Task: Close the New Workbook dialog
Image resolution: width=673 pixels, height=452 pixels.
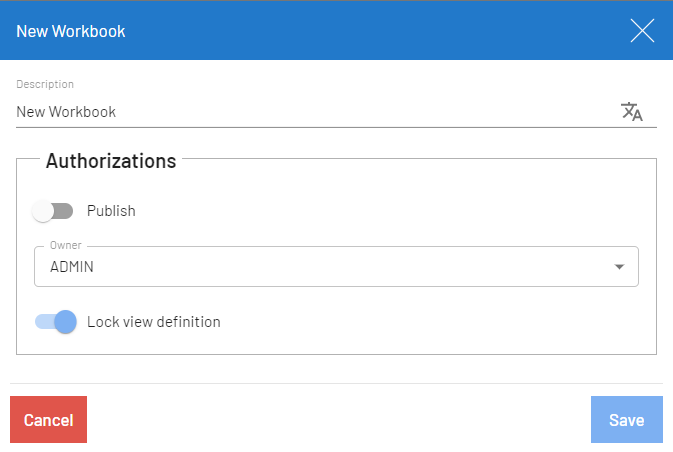Action: (642, 31)
